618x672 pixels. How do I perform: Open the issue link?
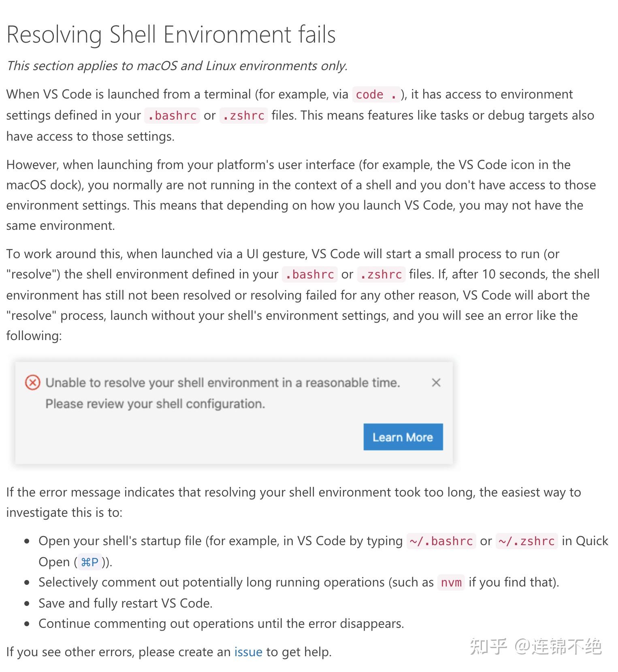(x=248, y=652)
